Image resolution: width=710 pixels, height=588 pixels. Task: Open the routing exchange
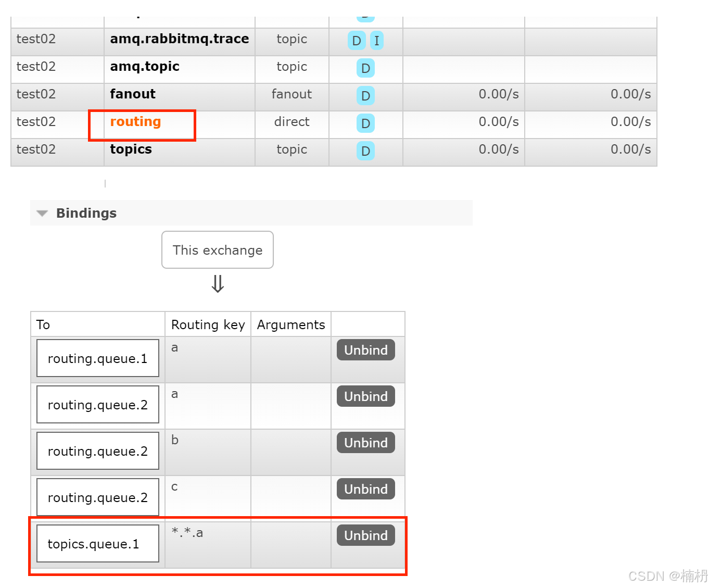click(135, 121)
